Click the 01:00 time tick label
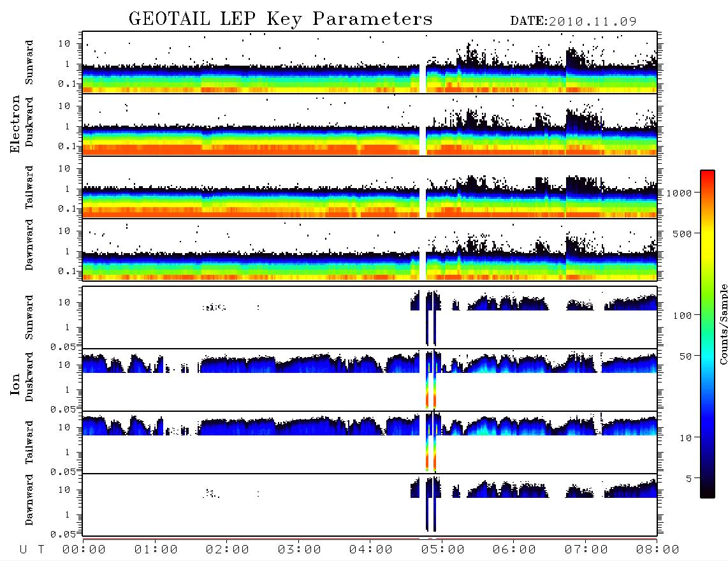This screenshot has height=561, width=728. [156, 550]
